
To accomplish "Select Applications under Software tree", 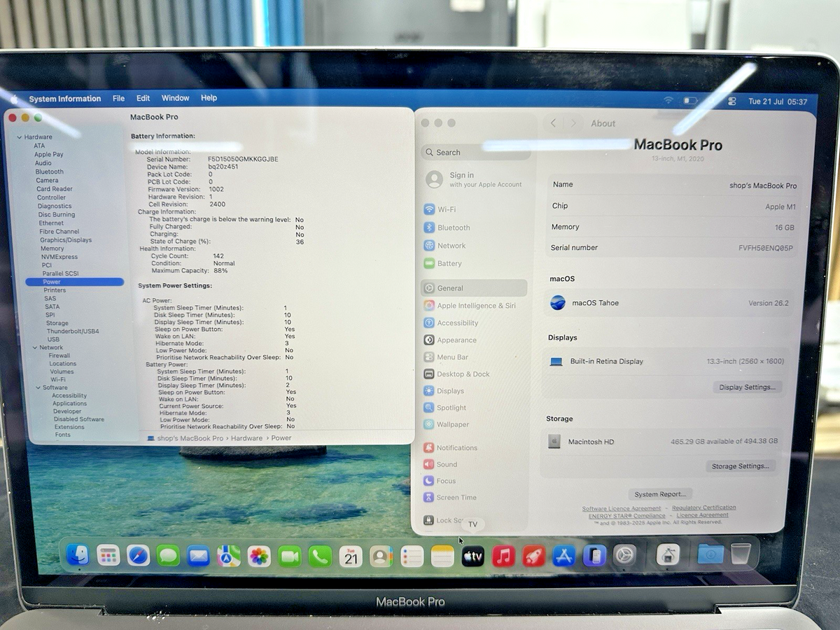I will [69, 403].
